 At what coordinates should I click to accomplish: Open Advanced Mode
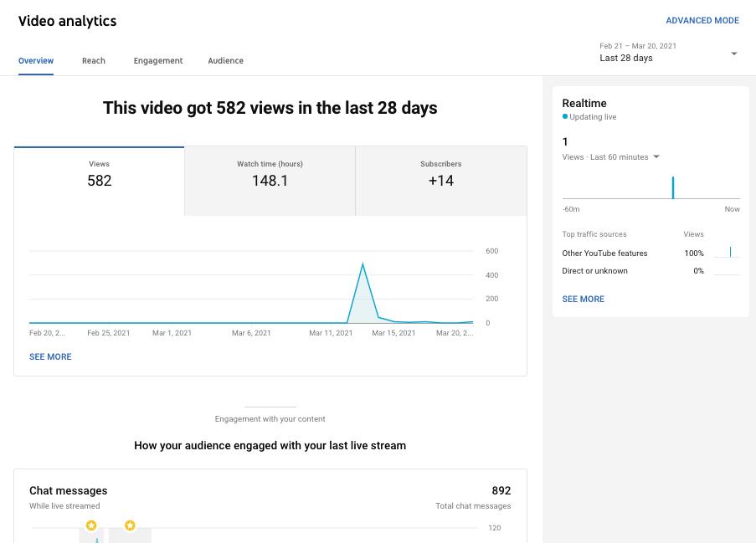702,20
